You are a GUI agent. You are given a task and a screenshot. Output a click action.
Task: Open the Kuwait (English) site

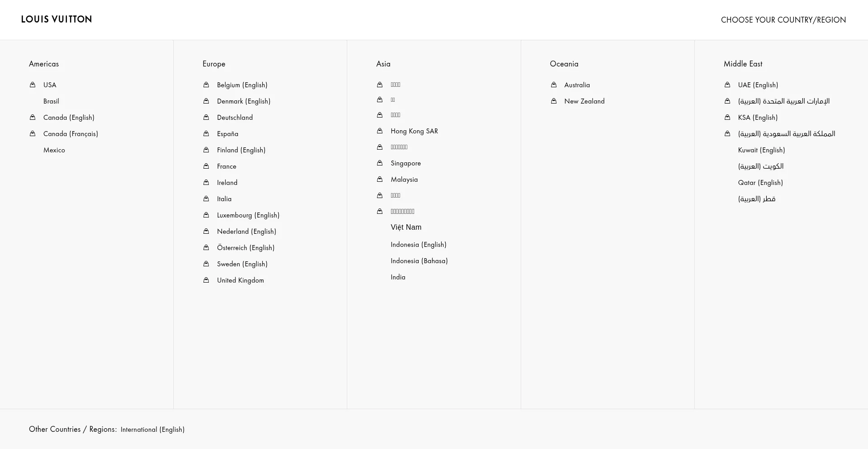(761, 150)
